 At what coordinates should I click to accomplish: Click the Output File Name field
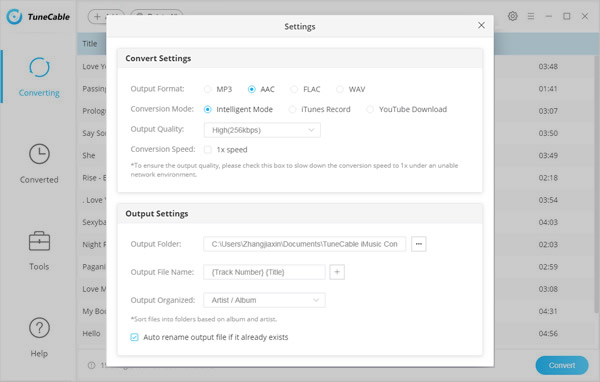click(x=264, y=272)
